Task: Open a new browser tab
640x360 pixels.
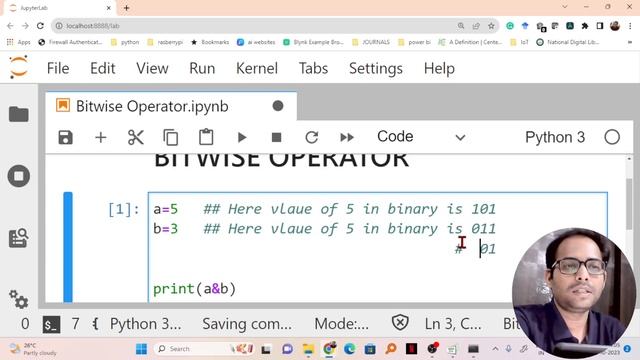Action: (x=127, y=8)
